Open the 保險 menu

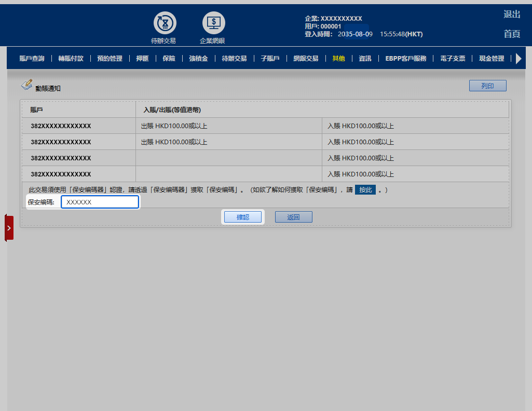[x=169, y=59]
